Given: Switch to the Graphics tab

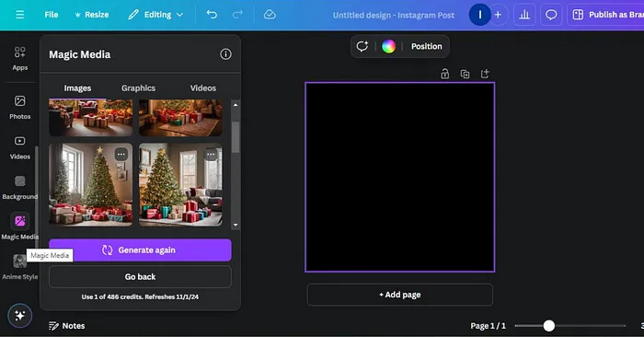Looking at the screenshot, I should [138, 88].
